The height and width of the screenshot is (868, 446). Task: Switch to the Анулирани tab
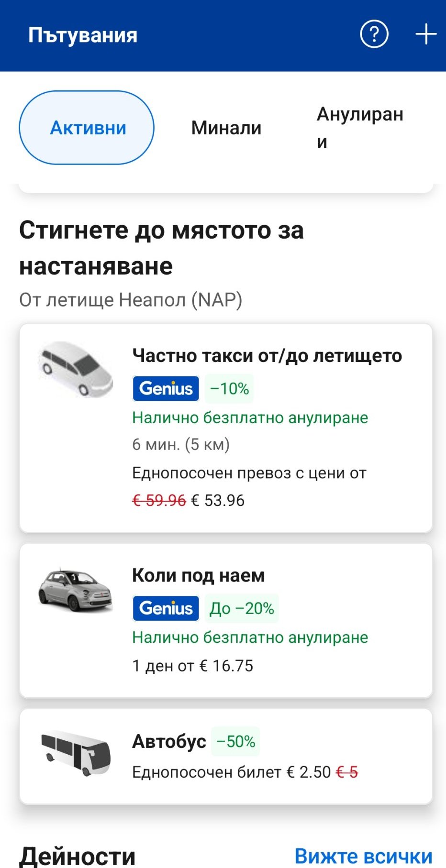(x=360, y=128)
